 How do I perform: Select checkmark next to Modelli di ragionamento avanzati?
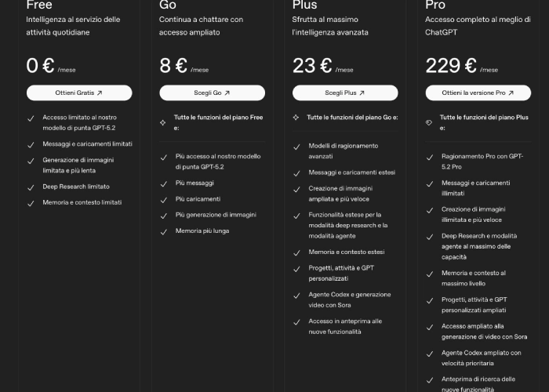click(296, 147)
